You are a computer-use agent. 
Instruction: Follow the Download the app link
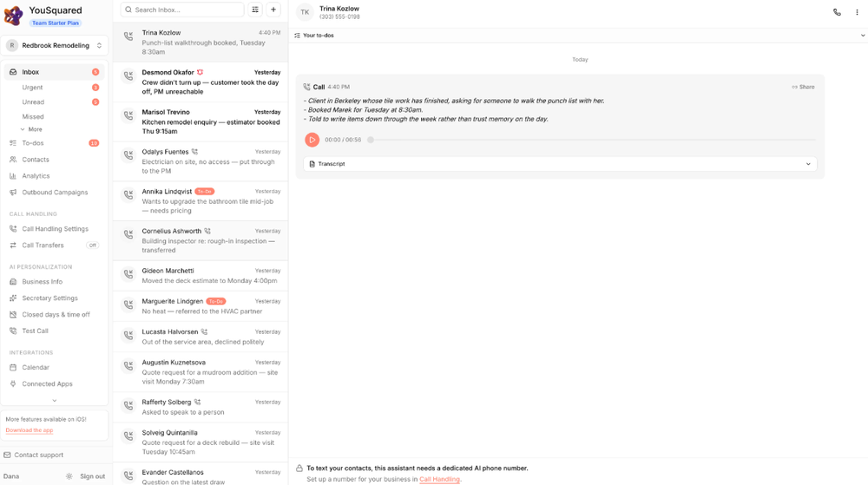30,430
